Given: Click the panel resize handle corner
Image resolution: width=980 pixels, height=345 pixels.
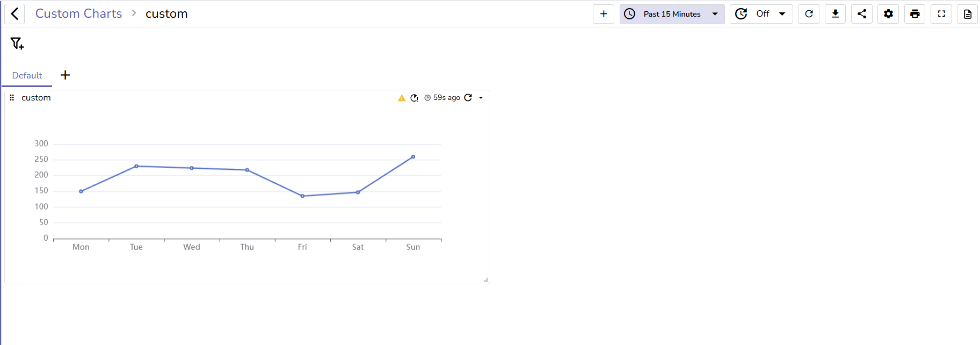Looking at the screenshot, I should tap(485, 279).
